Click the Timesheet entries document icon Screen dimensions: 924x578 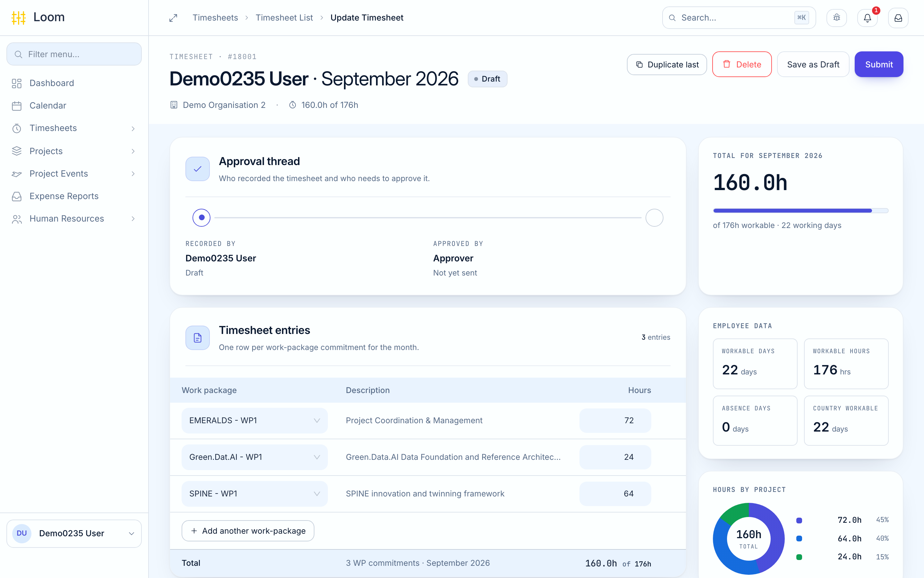(197, 338)
